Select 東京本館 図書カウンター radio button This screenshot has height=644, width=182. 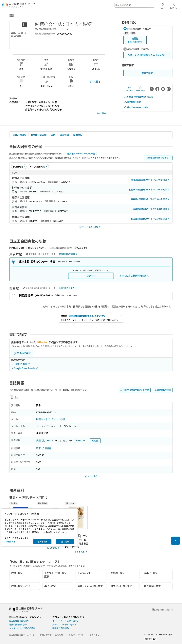click(x=13, y=262)
